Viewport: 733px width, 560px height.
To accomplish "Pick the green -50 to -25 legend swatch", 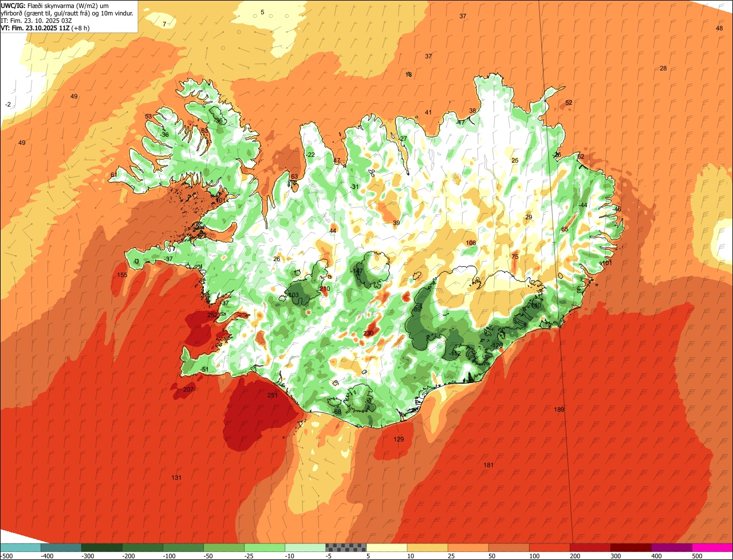I will (x=224, y=547).
